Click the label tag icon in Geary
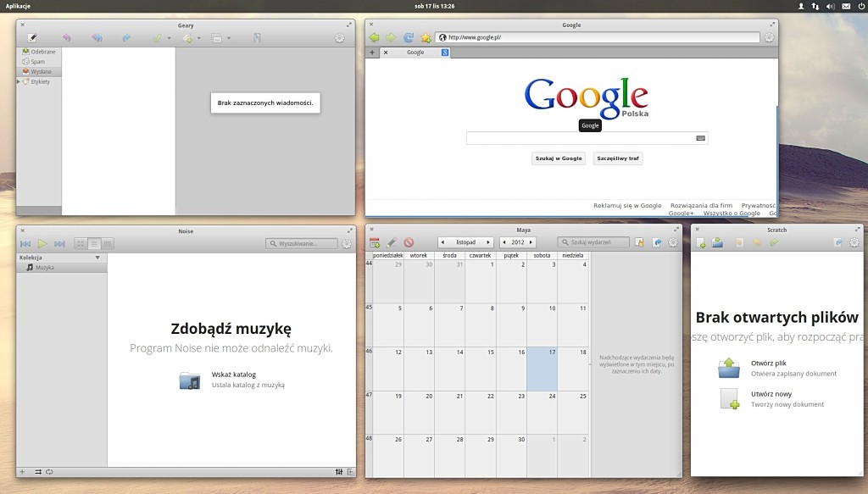The height and width of the screenshot is (494, 868). click(x=187, y=38)
